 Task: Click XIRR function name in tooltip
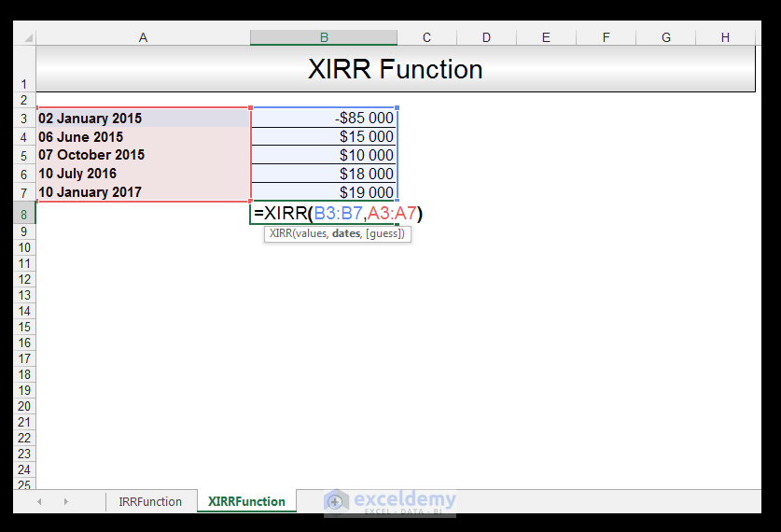tap(281, 233)
